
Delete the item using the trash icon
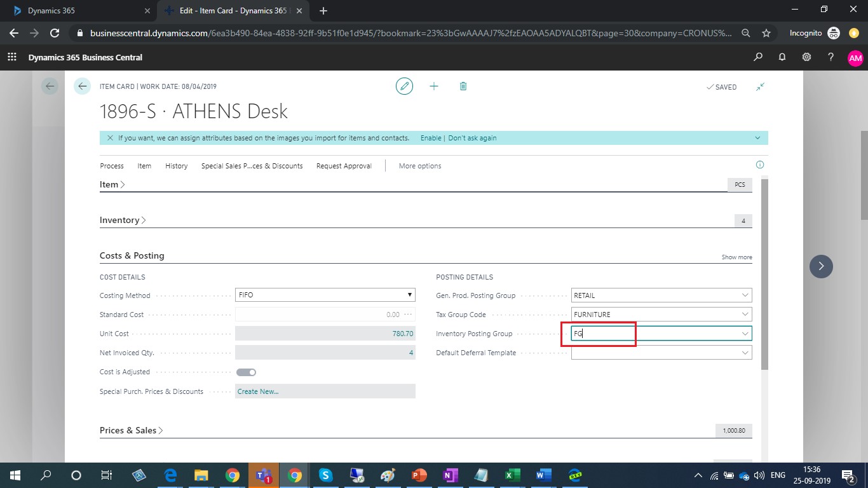[x=463, y=86]
